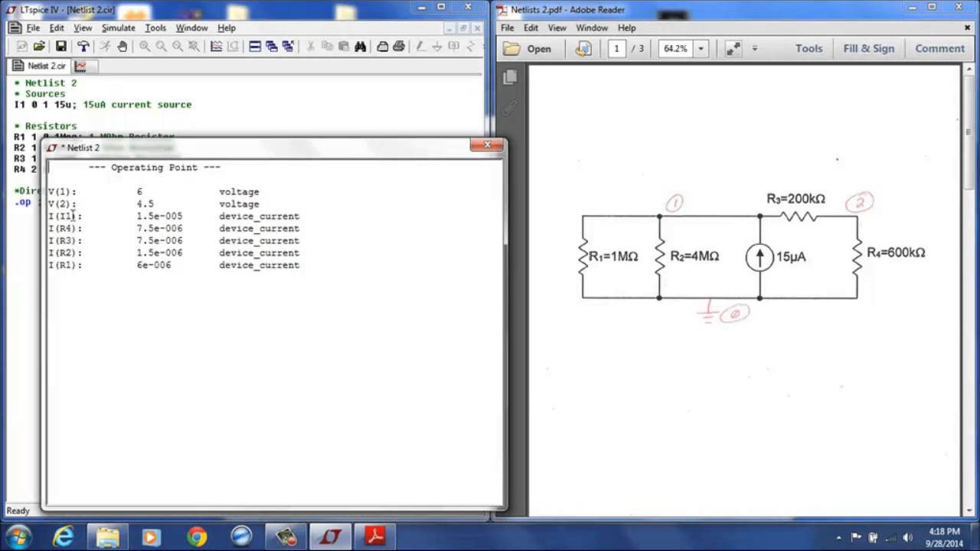Close the Operating Point results window
980x551 pixels.
click(x=487, y=145)
